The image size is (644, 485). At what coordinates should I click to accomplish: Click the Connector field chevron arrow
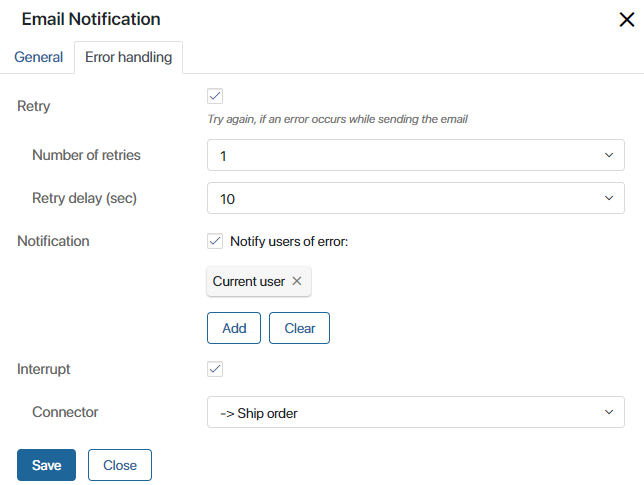[609, 412]
